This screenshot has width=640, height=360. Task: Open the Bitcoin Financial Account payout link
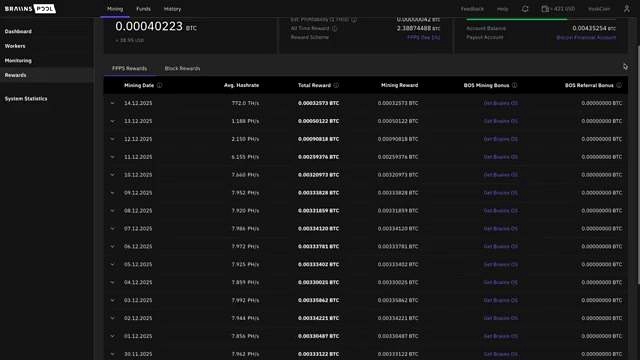coord(586,38)
